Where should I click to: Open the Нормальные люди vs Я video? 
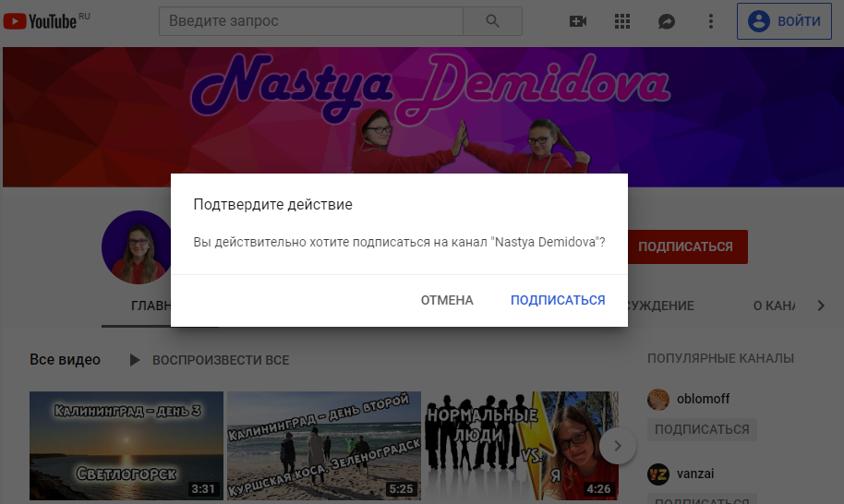pyautogui.click(x=521, y=445)
